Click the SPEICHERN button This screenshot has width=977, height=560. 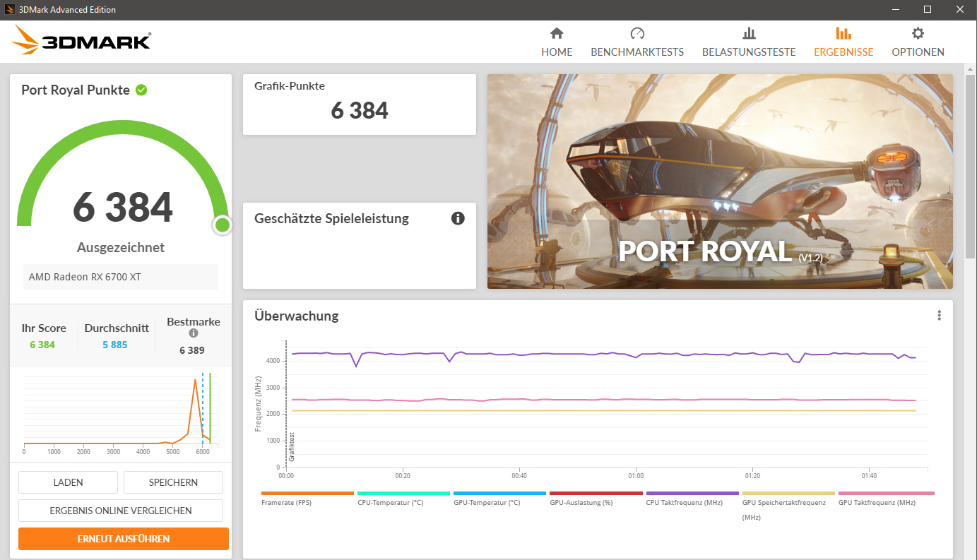coord(173,482)
